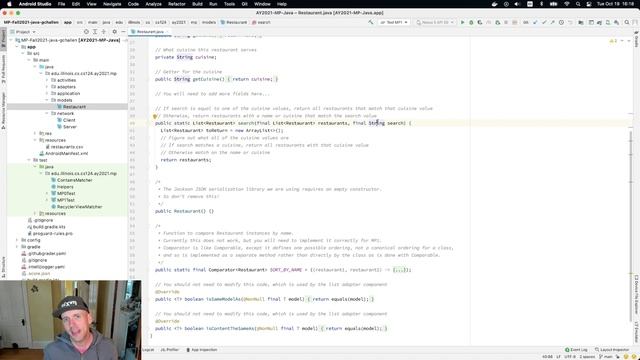The width and height of the screenshot is (640, 360).
Task: Hide the Project panel with the minus icon
Action: (123, 31)
